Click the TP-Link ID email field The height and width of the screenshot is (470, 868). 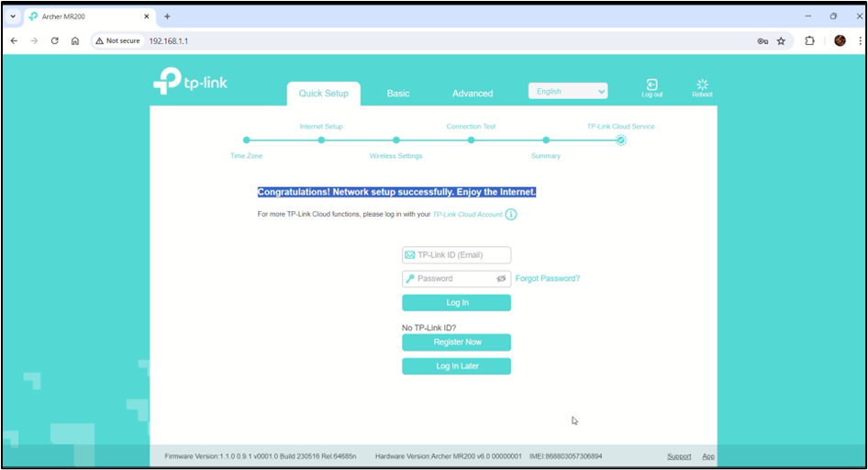pyautogui.click(x=456, y=255)
